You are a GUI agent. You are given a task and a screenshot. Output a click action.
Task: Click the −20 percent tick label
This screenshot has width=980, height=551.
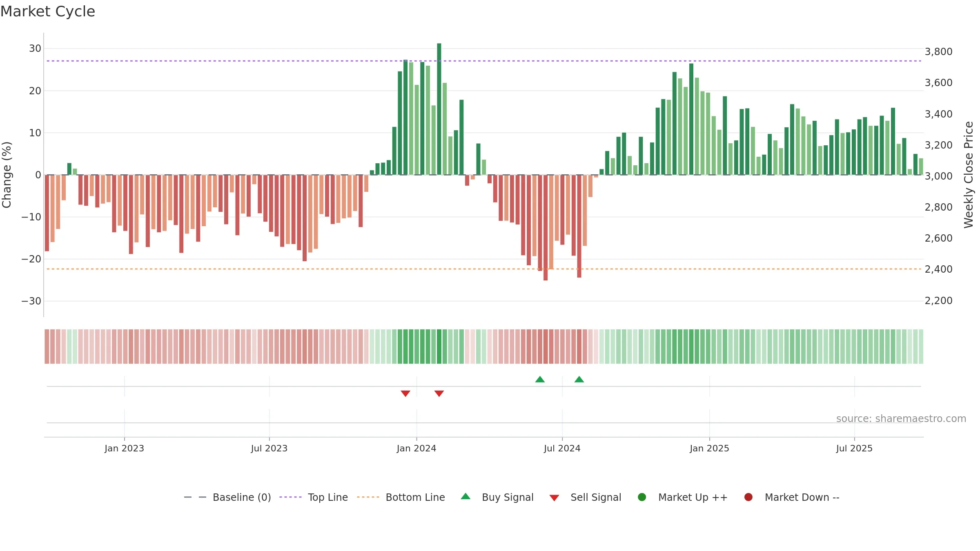31,259
